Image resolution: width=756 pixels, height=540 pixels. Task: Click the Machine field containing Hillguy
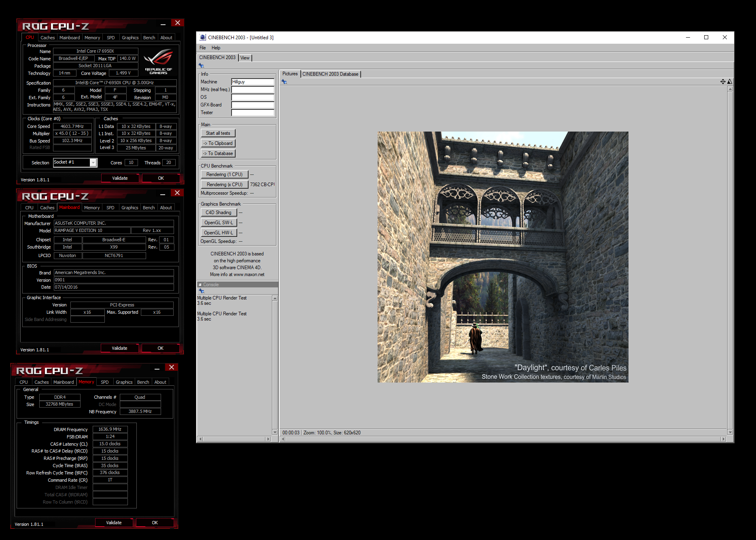click(x=253, y=82)
